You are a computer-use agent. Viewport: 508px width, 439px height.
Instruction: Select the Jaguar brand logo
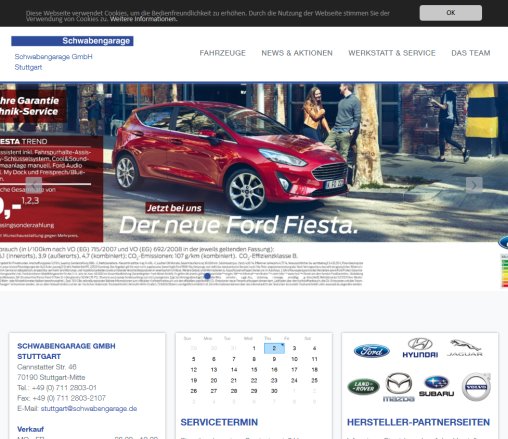click(465, 348)
